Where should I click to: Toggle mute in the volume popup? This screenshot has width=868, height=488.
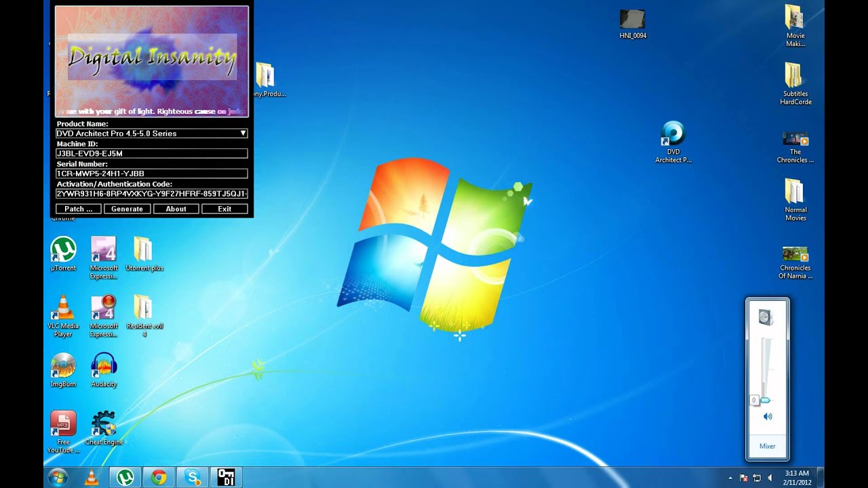tap(768, 417)
